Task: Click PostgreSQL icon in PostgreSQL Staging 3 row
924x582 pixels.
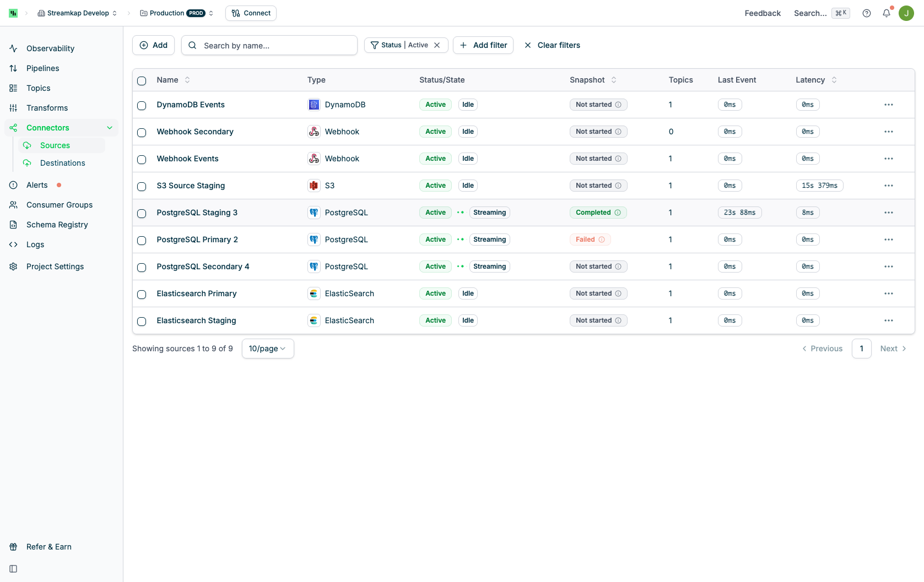Action: click(314, 213)
